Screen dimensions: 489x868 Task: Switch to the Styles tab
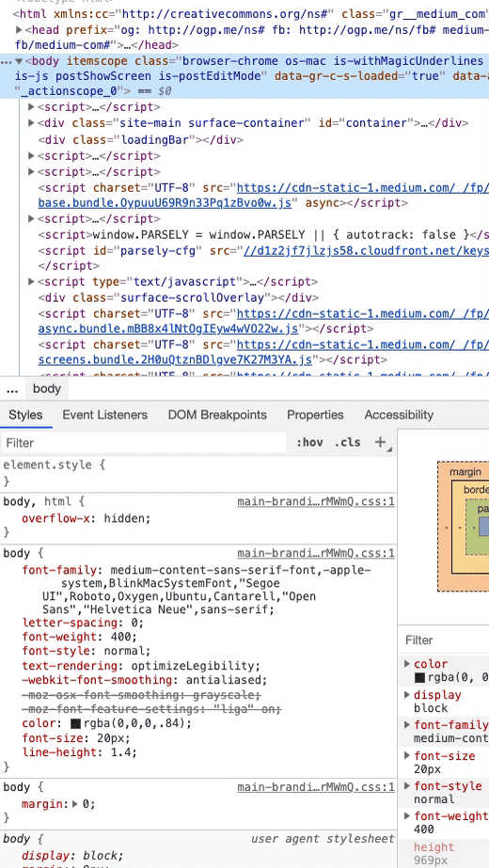coord(25,415)
